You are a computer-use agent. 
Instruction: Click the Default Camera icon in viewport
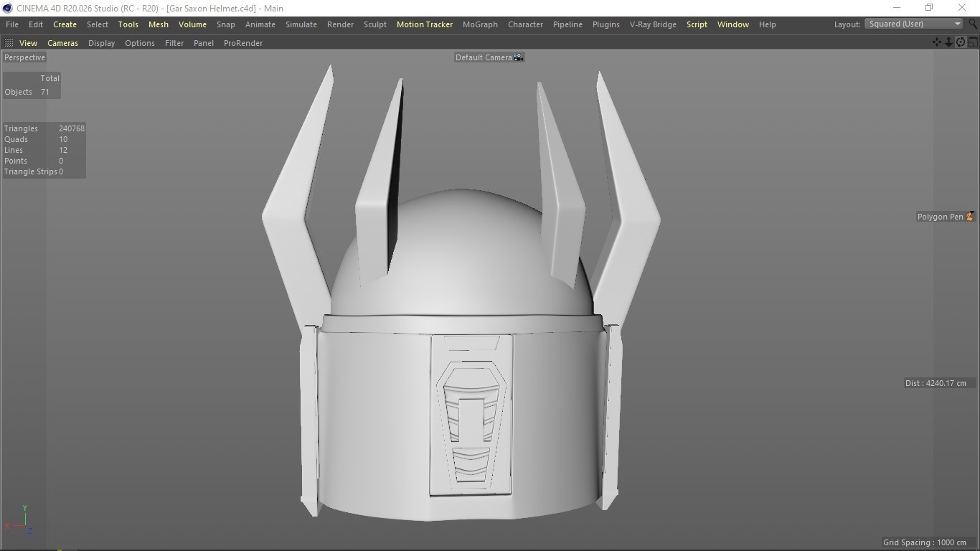518,57
